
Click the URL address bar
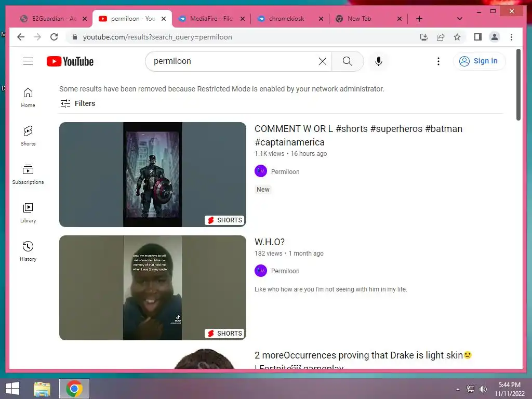(244, 37)
